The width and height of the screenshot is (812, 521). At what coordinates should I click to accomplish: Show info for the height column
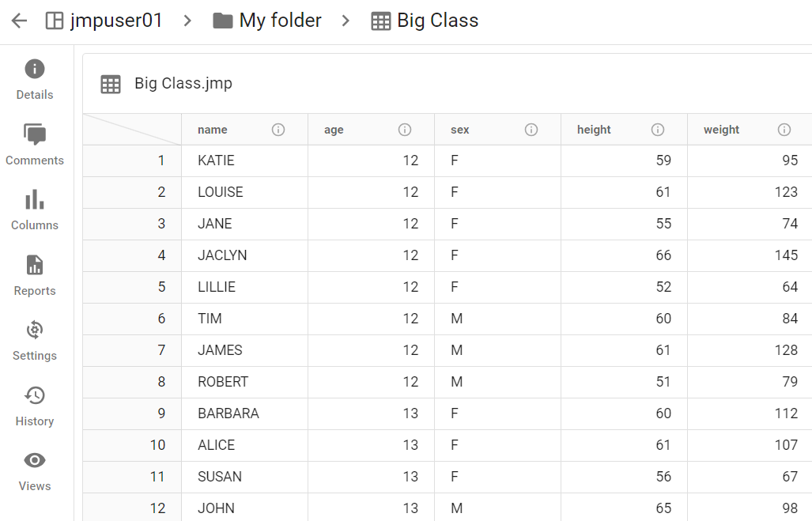(x=657, y=129)
